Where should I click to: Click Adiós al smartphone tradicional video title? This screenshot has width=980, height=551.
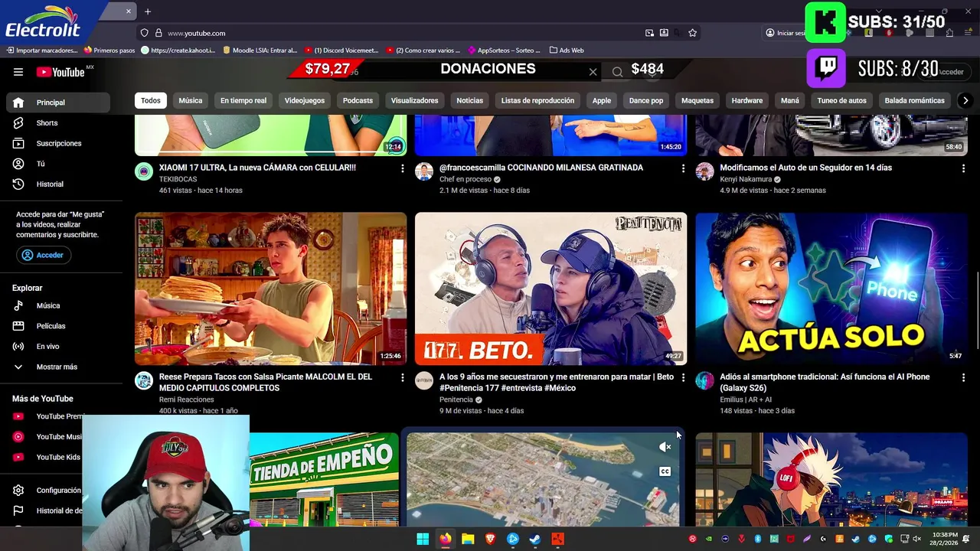coord(825,382)
